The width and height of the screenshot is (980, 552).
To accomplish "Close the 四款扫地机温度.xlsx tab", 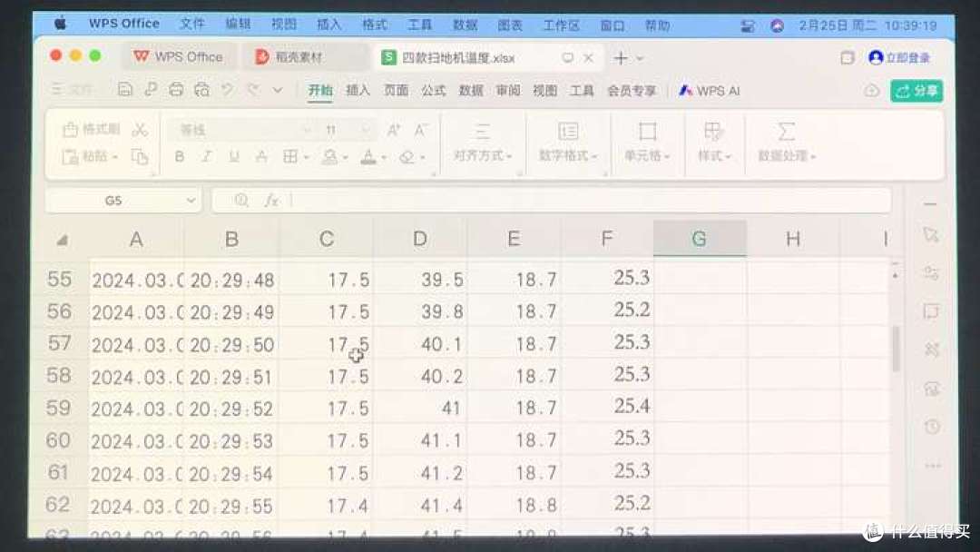I will (x=588, y=57).
